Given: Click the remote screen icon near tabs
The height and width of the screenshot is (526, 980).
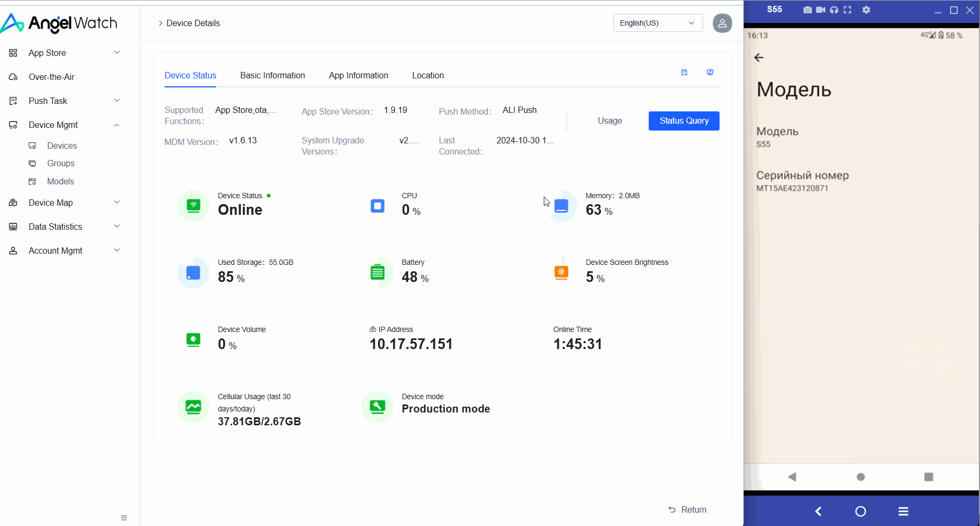Looking at the screenshot, I should [710, 72].
